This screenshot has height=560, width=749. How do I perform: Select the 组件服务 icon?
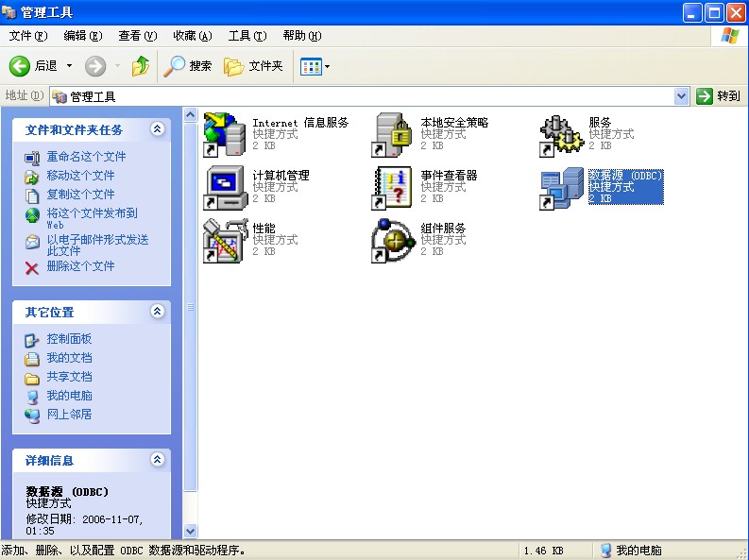[x=393, y=240]
